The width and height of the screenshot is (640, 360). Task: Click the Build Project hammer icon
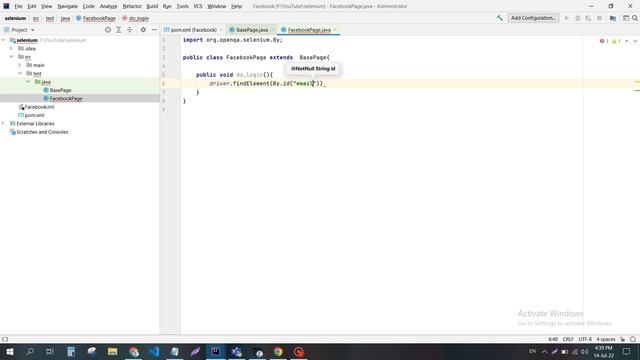point(500,18)
